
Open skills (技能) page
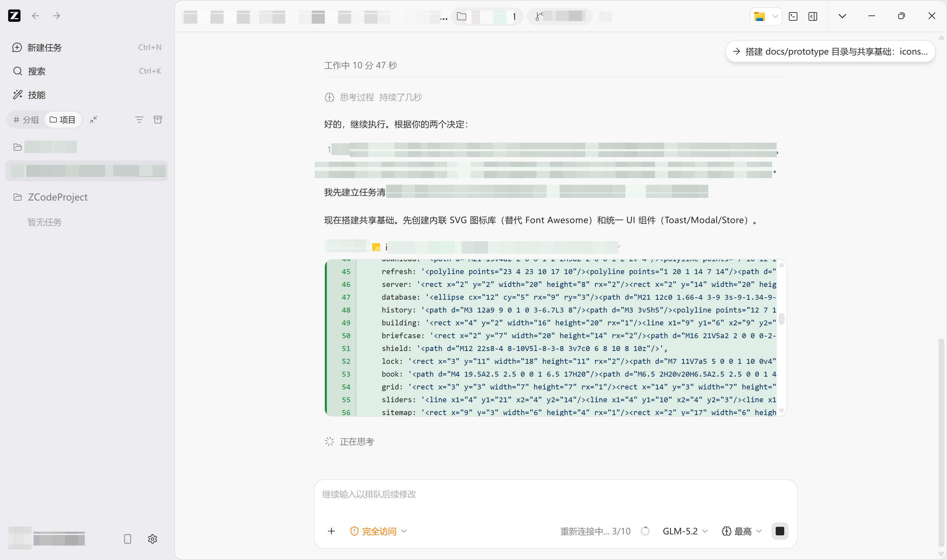coord(87,95)
